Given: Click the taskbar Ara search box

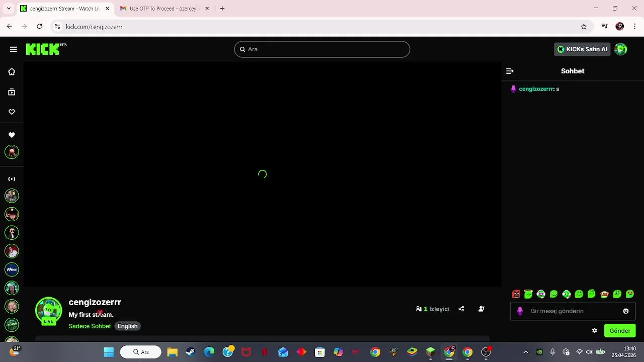Looking at the screenshot, I should [141, 352].
